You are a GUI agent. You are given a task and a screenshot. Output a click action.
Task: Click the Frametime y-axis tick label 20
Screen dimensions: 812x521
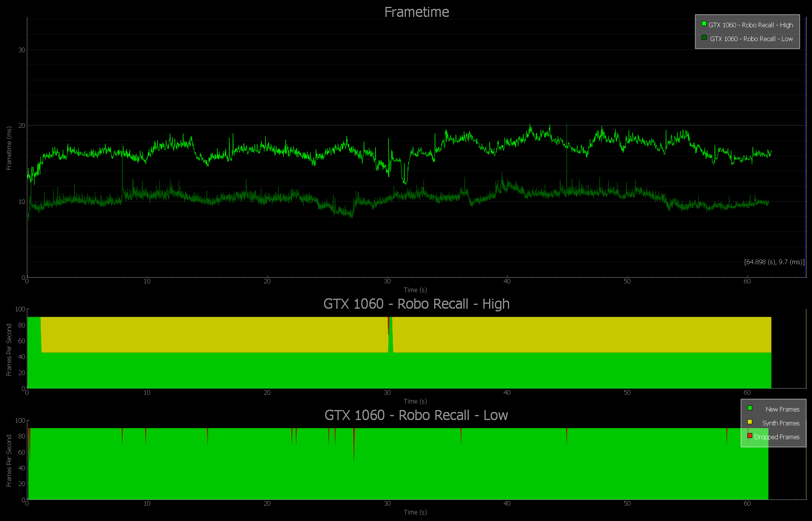pos(22,126)
